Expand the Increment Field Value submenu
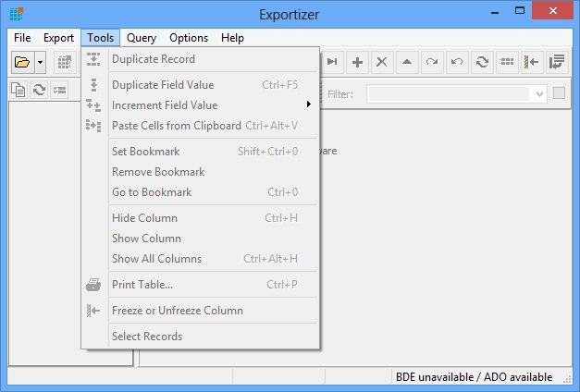This screenshot has height=392, width=580. (x=200, y=105)
